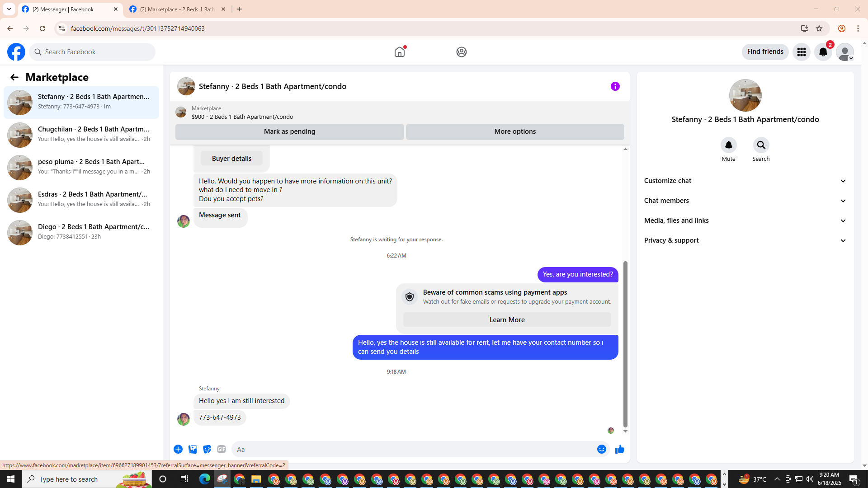Open Chrome's three-dot menu
This screenshot has width=868, height=488.
[858, 28]
